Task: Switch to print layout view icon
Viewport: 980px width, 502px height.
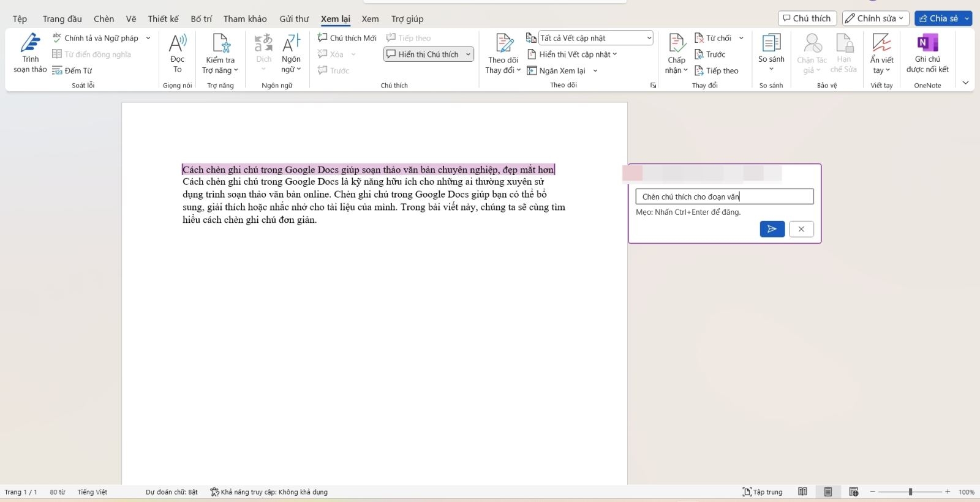Action: [828, 492]
